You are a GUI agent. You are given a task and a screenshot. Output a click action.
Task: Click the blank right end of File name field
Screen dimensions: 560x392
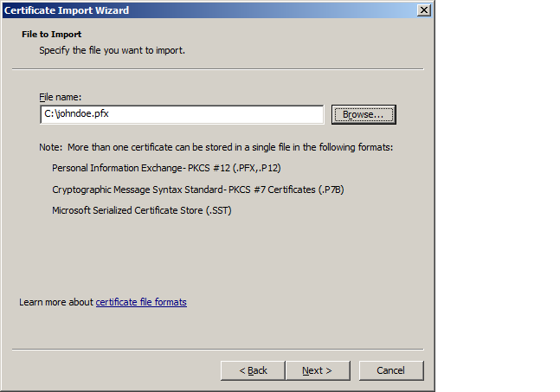tap(260, 114)
